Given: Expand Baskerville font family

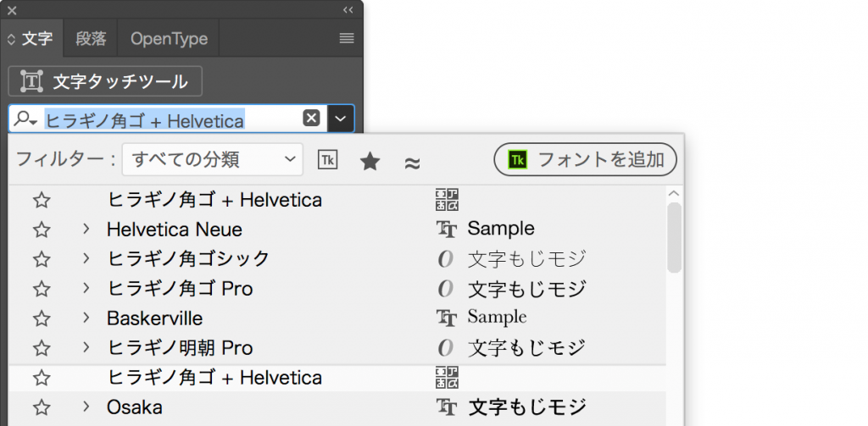Looking at the screenshot, I should click(x=86, y=318).
